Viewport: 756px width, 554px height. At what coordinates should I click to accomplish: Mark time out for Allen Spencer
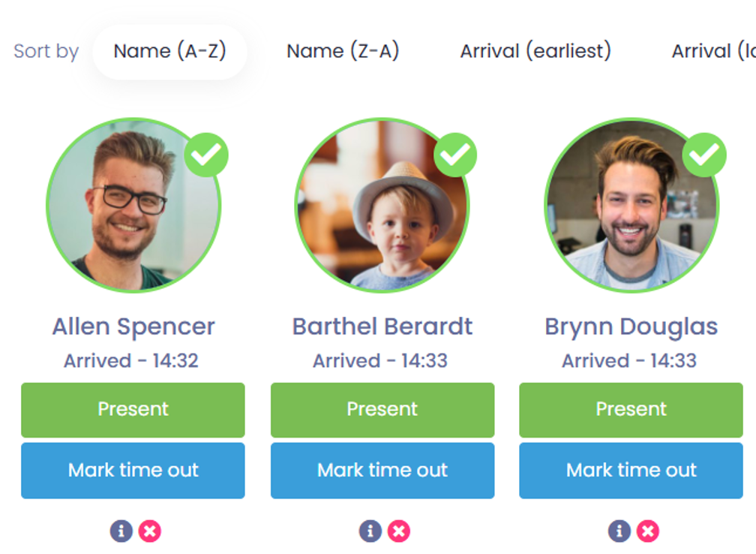click(133, 471)
